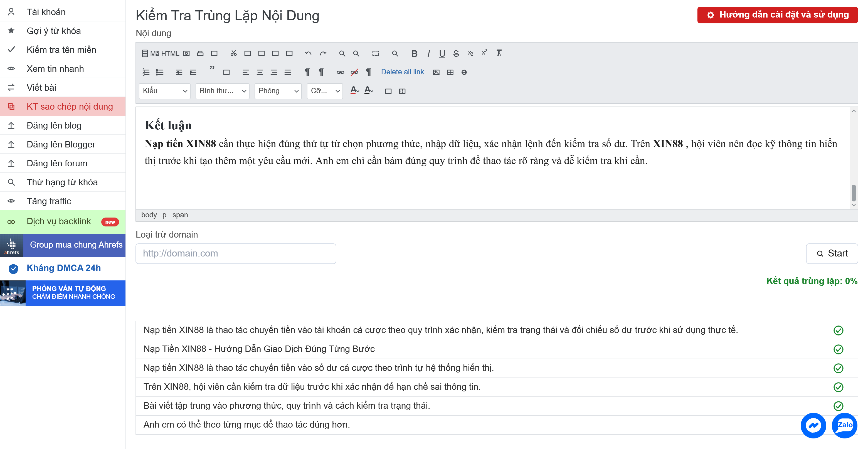Image resolution: width=868 pixels, height=449 pixels.
Task: Decrease indent with the outdent icon
Action: [x=179, y=72]
